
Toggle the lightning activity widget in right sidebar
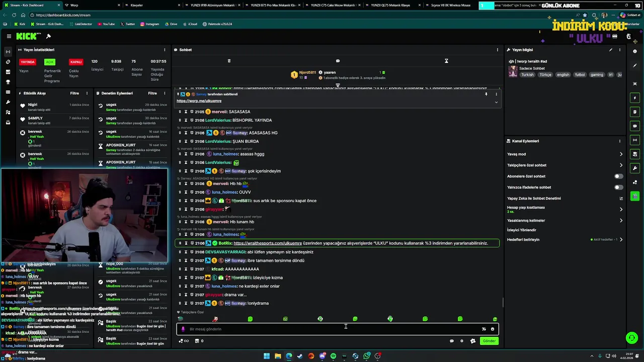point(635,98)
